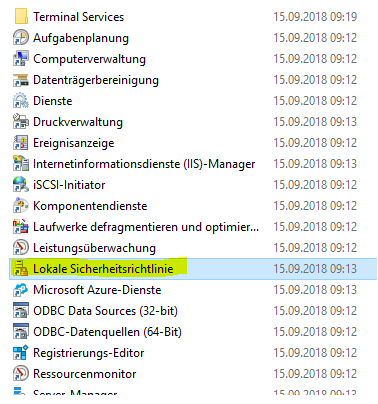Click the Lokale Sicherheitsrichtlinie lock icon
Image resolution: width=378 pixels, height=404 pixels.
pyautogui.click(x=21, y=269)
